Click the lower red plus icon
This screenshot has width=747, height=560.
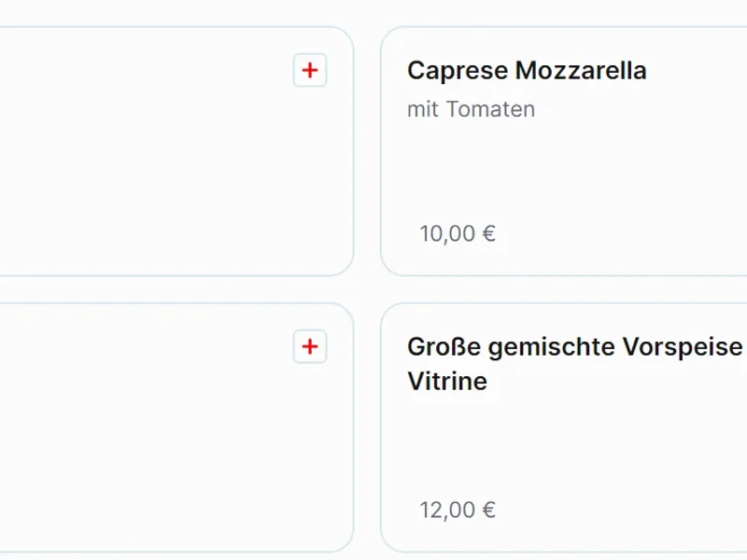tap(310, 347)
